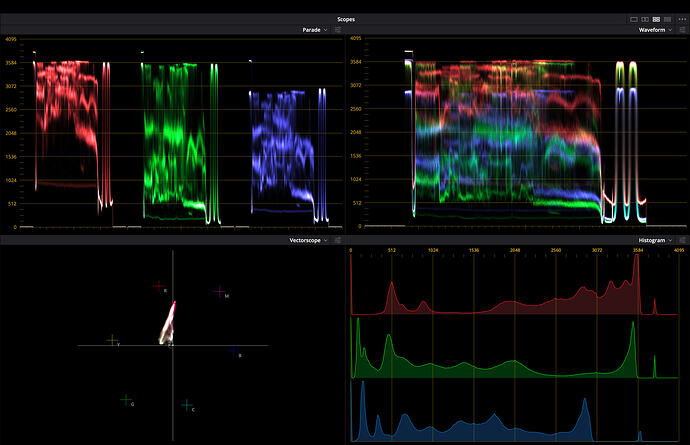Select the fourth scope layout icon
This screenshot has height=445, width=690.
(x=668, y=19)
